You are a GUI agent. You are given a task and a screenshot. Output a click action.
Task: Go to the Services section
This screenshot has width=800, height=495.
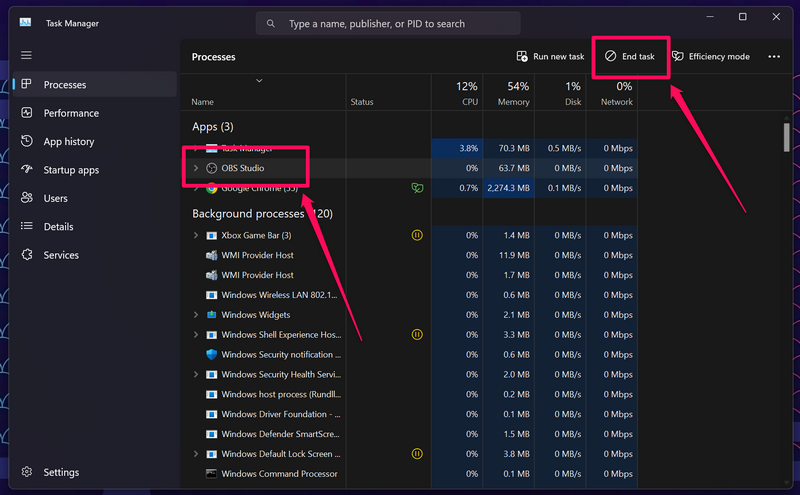[60, 255]
